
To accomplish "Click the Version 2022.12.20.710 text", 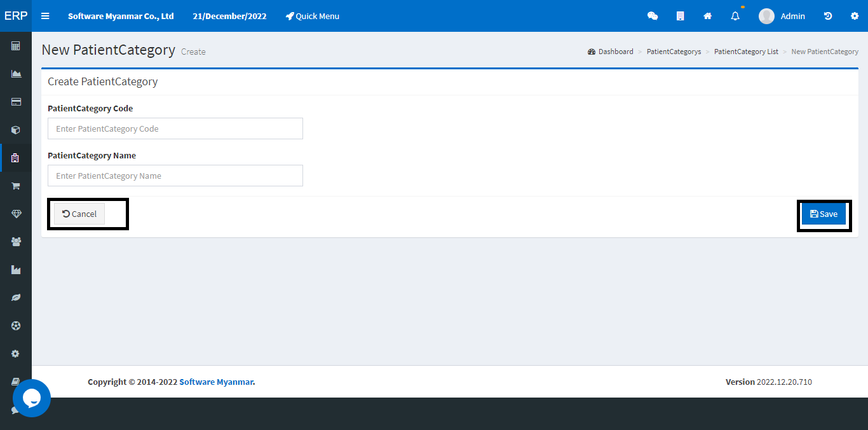I will (769, 382).
